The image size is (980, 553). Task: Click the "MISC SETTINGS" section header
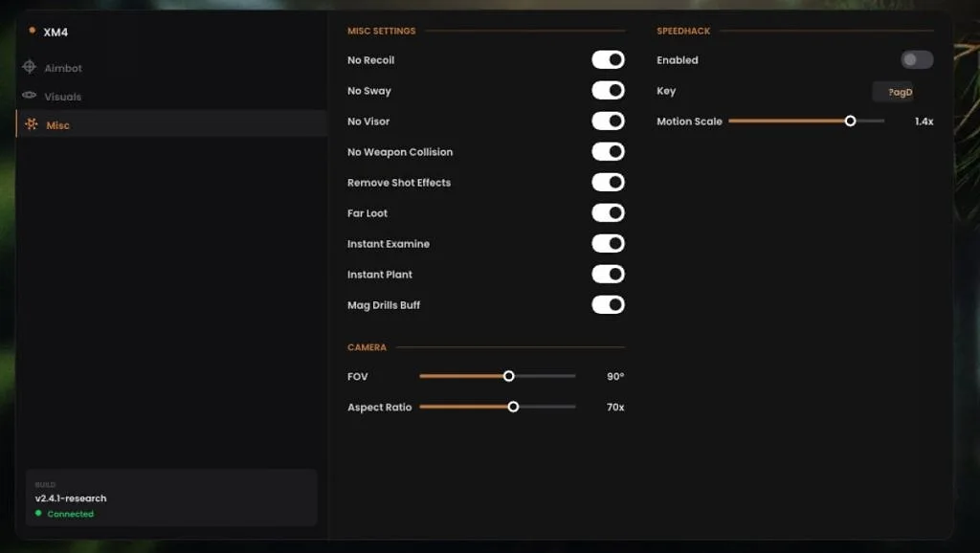click(x=381, y=31)
